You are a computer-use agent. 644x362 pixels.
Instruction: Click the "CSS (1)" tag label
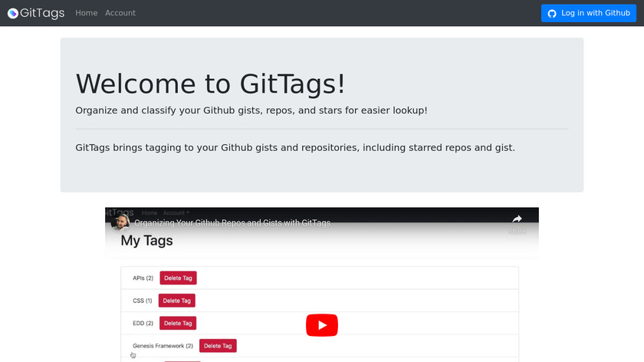(x=142, y=301)
